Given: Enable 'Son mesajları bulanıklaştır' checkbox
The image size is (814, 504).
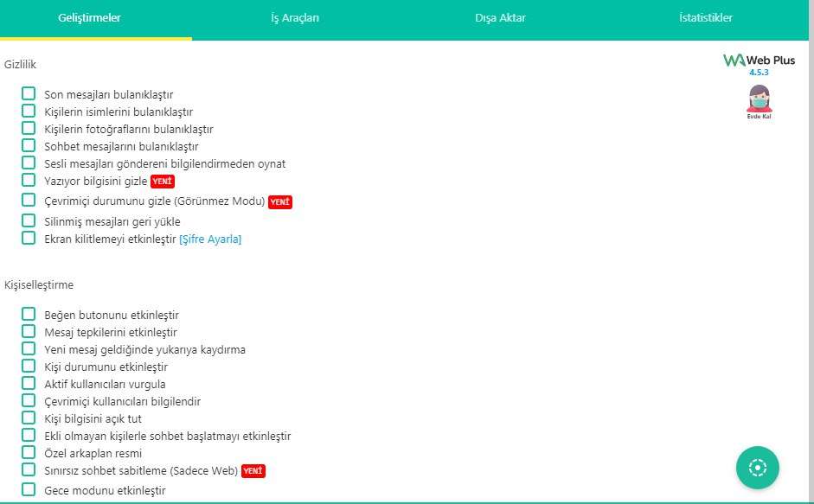Looking at the screenshot, I should pos(29,93).
